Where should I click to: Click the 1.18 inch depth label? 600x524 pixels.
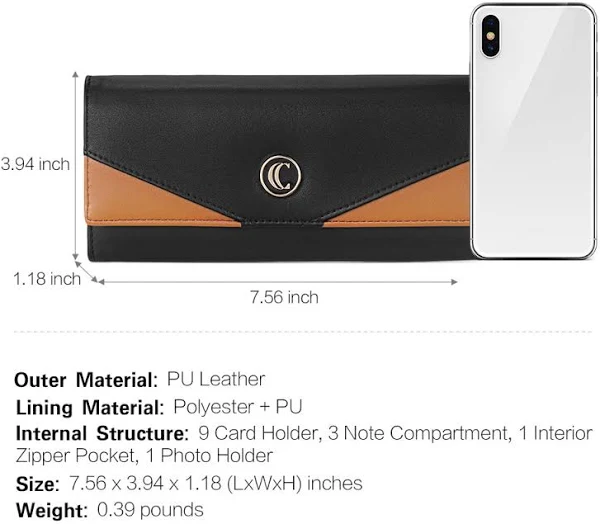click(x=47, y=279)
